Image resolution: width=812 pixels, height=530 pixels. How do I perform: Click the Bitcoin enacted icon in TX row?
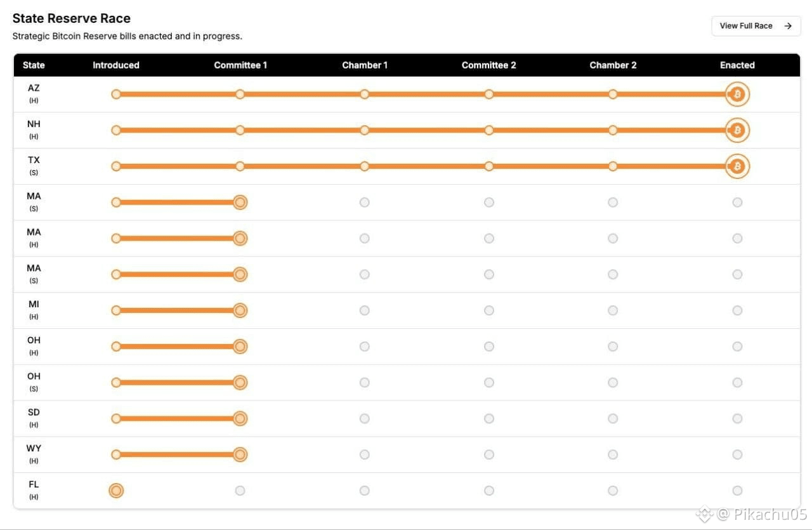737,166
